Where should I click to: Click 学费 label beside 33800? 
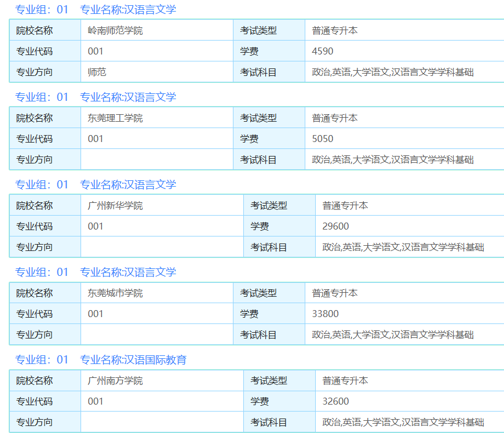pos(249,314)
